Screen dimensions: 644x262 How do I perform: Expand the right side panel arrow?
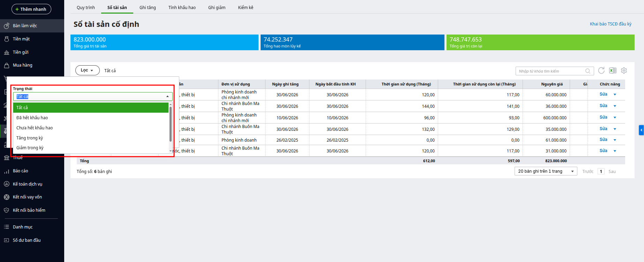[x=641, y=130]
